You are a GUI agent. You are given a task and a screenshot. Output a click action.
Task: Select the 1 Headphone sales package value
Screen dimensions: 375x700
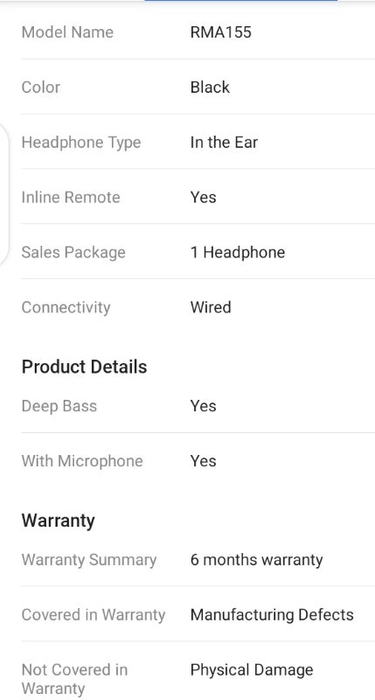pos(238,252)
